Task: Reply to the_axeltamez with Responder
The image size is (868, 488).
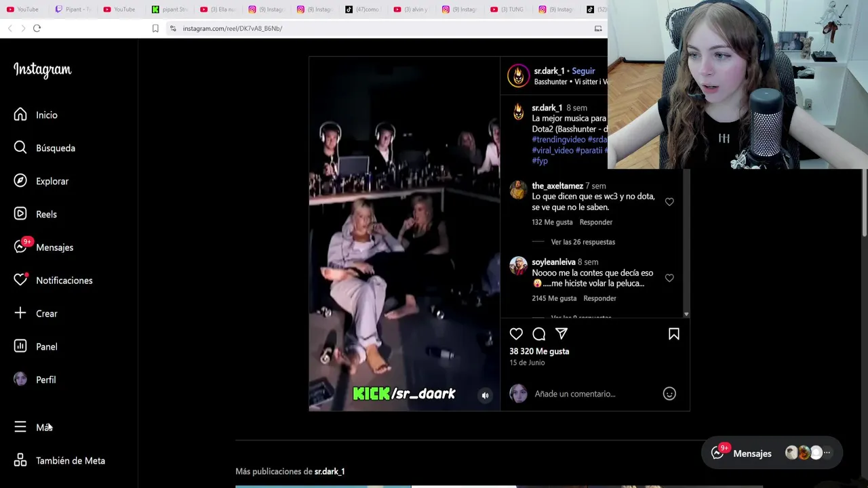Action: (x=595, y=222)
